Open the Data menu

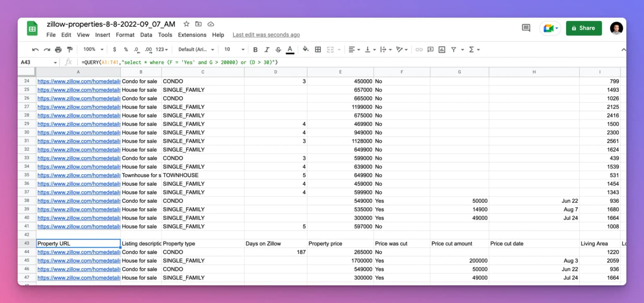146,35
